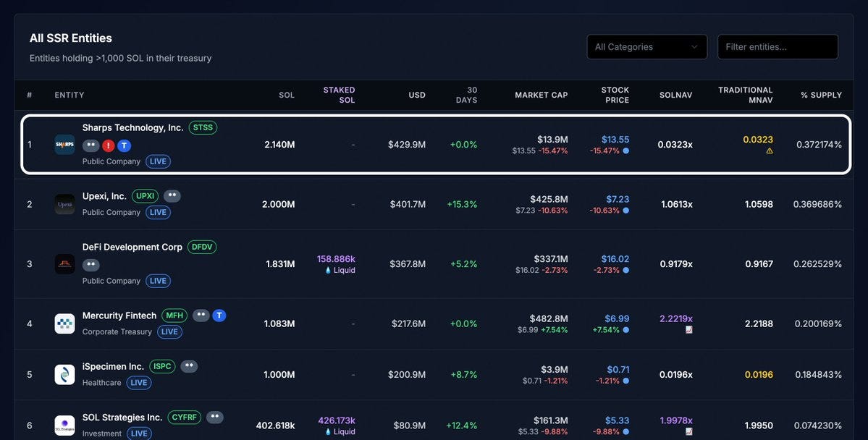This screenshot has height=440, width=868.
Task: Click the STSS ticker tag
Action: pyautogui.click(x=203, y=128)
